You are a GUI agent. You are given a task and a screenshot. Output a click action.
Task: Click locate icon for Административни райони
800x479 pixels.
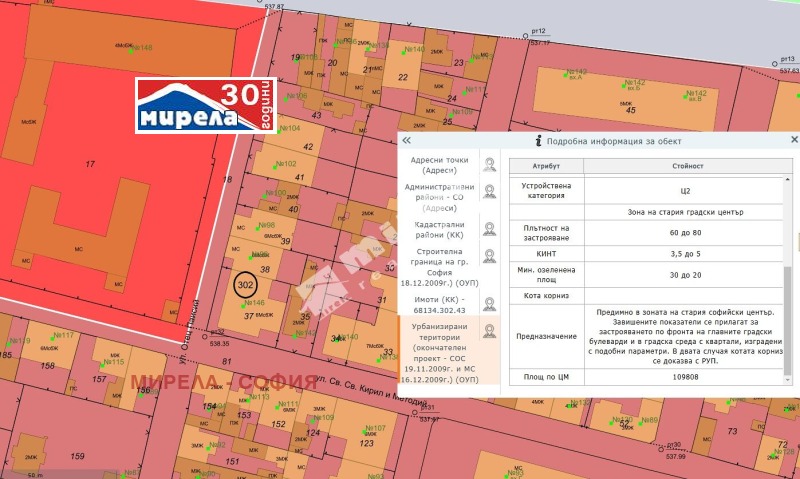click(x=489, y=192)
